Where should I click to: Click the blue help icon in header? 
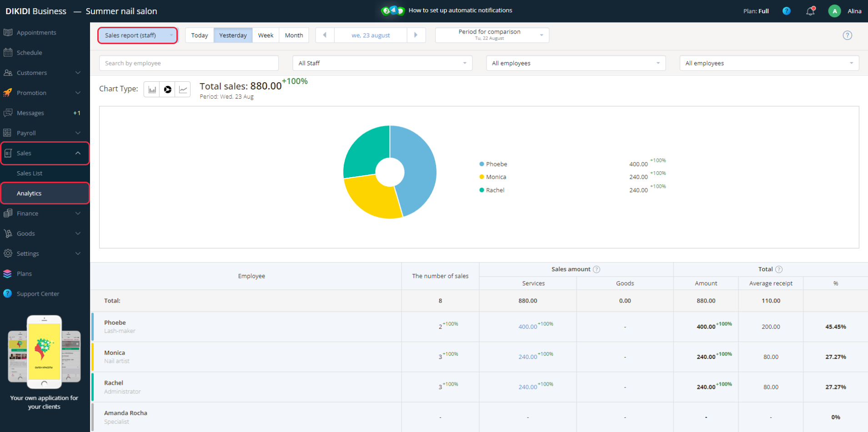click(787, 11)
